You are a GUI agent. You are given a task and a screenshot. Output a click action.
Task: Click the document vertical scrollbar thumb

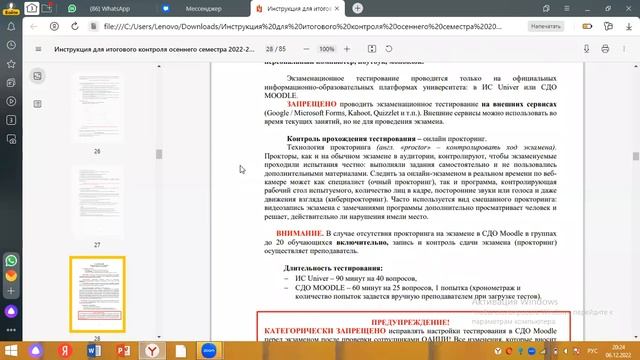click(636, 156)
